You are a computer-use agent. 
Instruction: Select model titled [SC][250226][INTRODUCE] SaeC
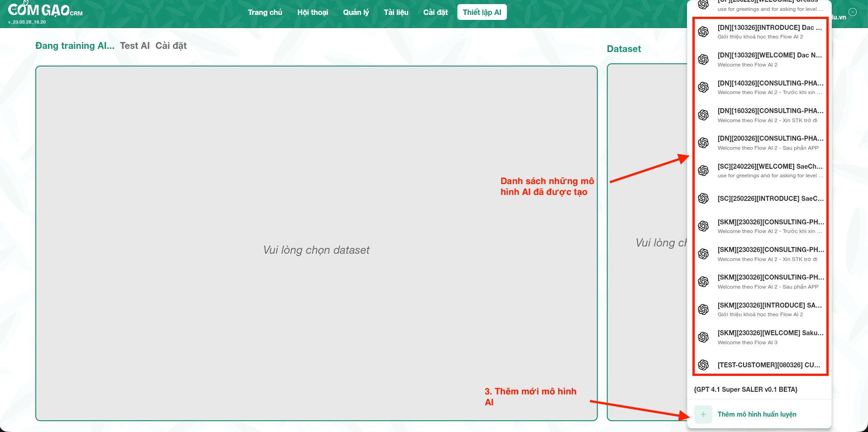pos(771,199)
